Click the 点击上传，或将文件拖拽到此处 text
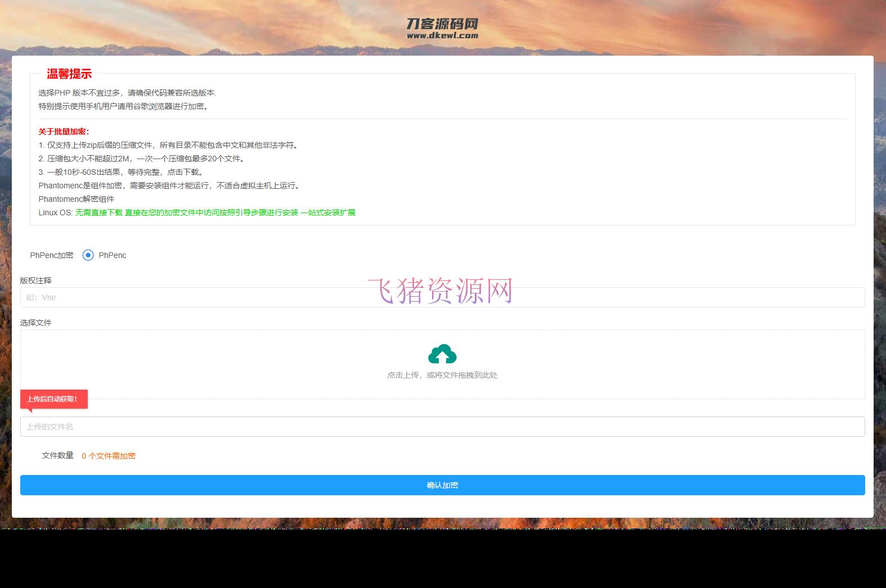 coord(442,375)
